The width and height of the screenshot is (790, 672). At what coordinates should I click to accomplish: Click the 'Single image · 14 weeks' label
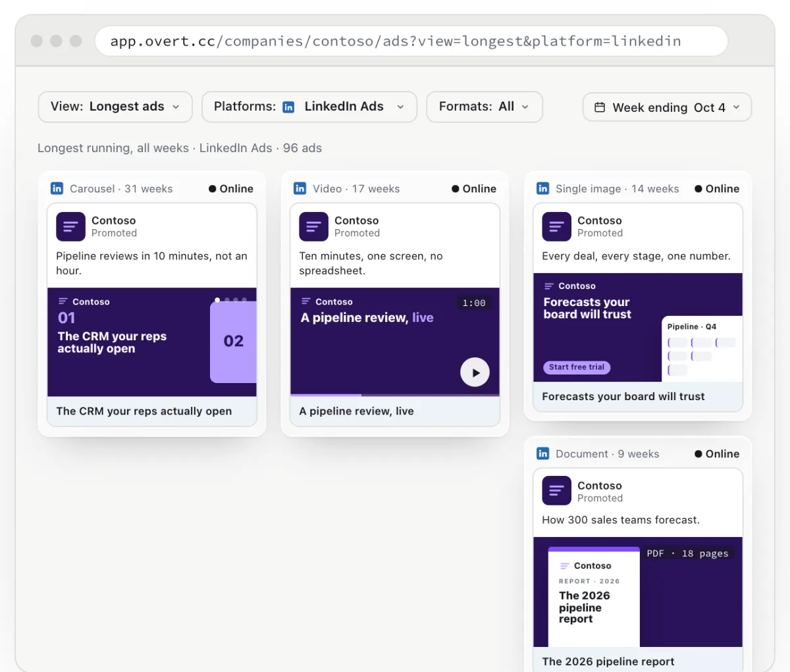618,189
